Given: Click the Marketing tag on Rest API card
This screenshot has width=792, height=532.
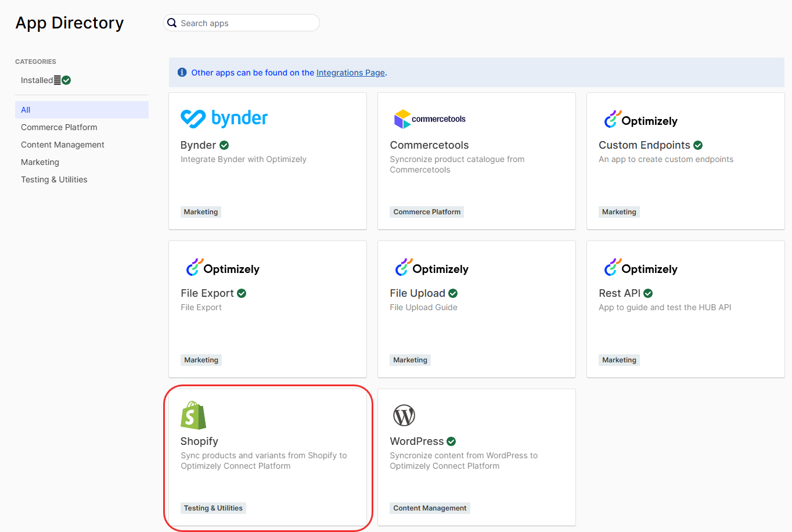Looking at the screenshot, I should coord(619,360).
